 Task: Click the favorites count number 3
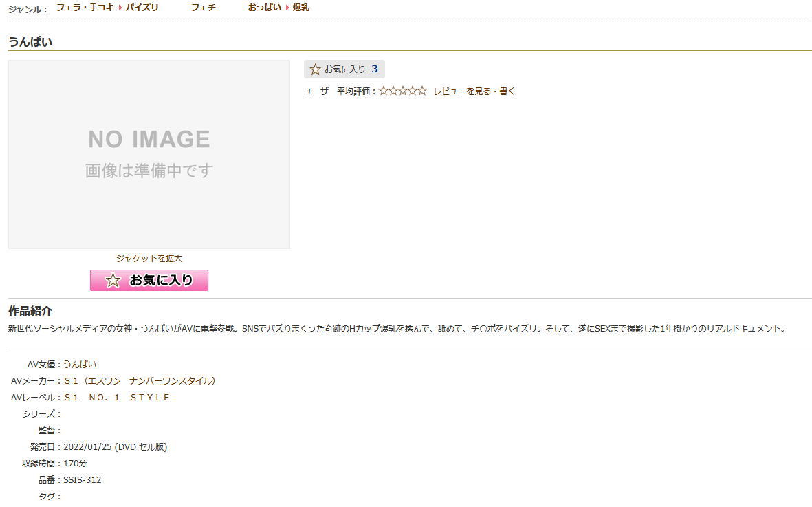pos(375,69)
